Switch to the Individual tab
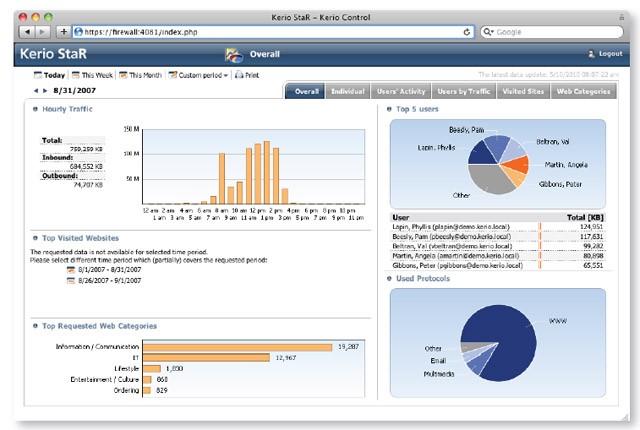 click(x=347, y=91)
